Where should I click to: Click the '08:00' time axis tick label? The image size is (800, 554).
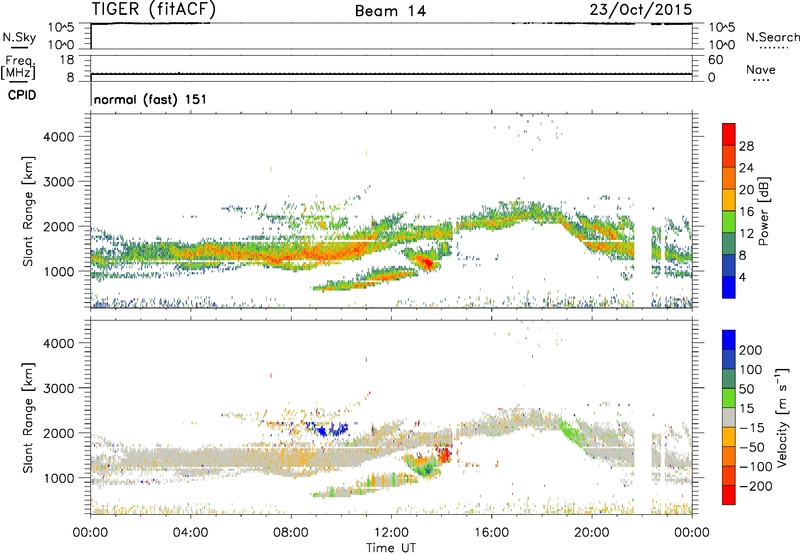(x=291, y=533)
